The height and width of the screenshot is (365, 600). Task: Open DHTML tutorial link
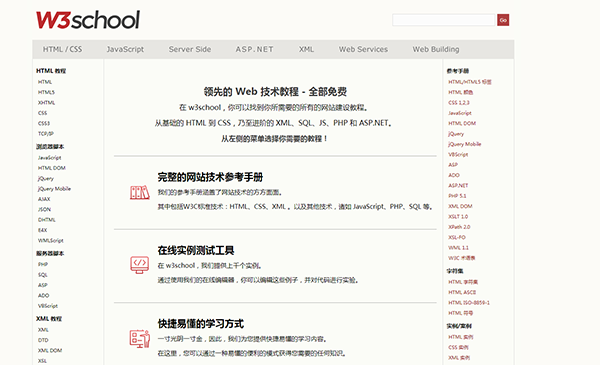coord(47,220)
